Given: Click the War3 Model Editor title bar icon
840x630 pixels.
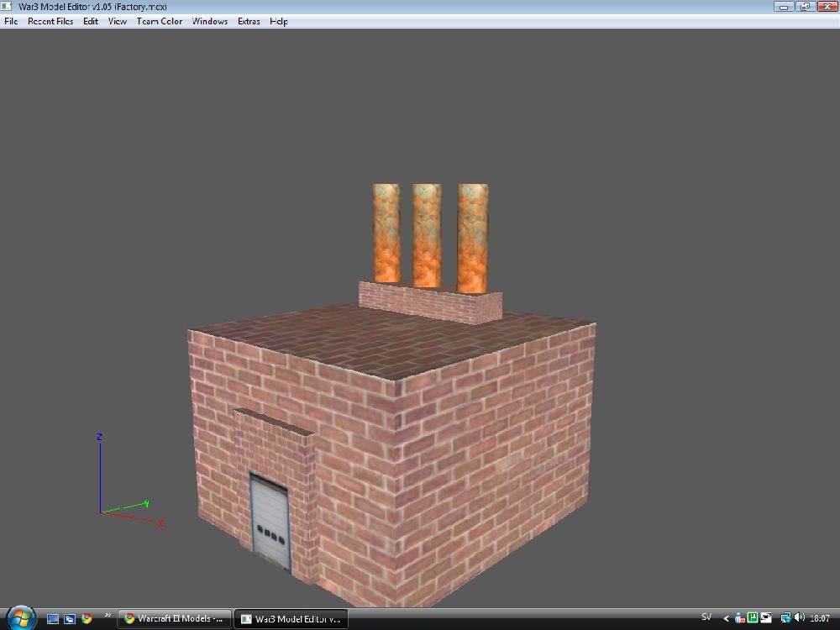Looking at the screenshot, I should click(x=7, y=6).
